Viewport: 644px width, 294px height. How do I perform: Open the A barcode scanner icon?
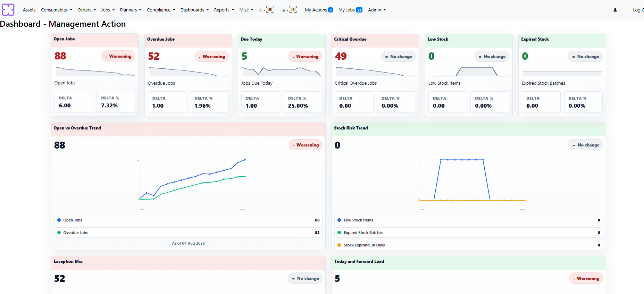(x=293, y=9)
